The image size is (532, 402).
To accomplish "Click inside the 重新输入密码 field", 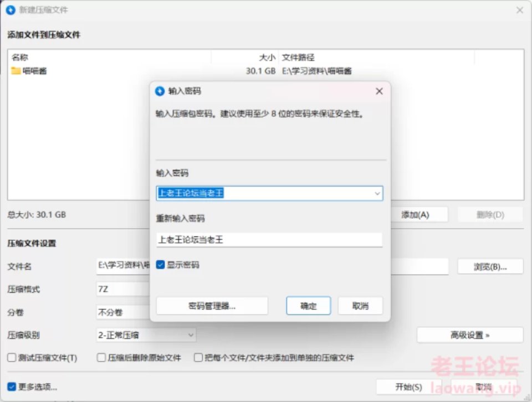I will point(269,240).
